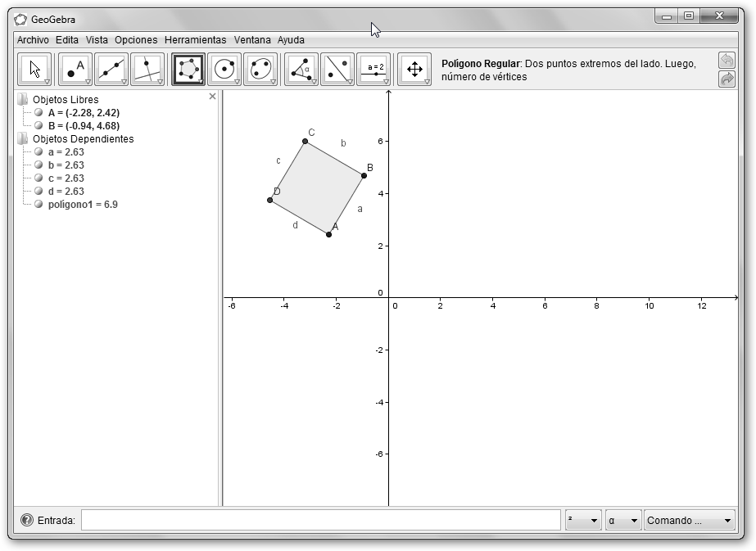Screen dimensions: 756x551
Task: Collapse the Objetos Dependientes folder
Action: click(22, 139)
